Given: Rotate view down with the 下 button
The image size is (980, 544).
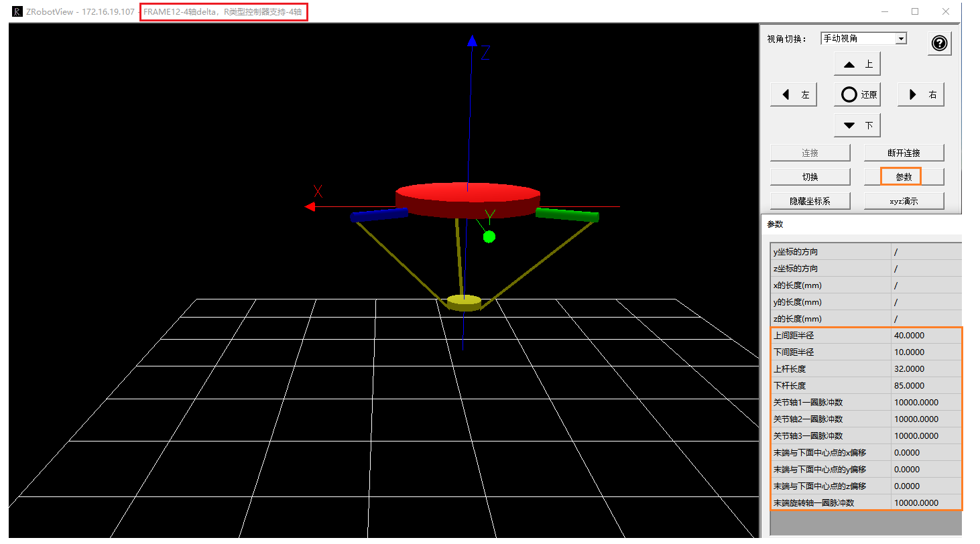Looking at the screenshot, I should (x=857, y=125).
